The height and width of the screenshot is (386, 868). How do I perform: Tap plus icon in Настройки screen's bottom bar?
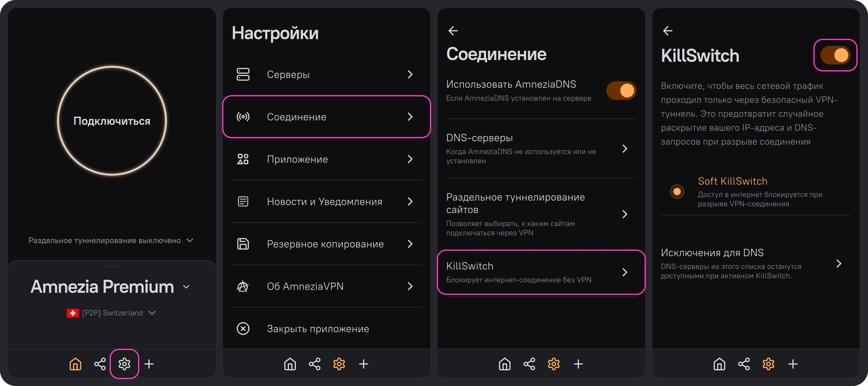click(364, 364)
